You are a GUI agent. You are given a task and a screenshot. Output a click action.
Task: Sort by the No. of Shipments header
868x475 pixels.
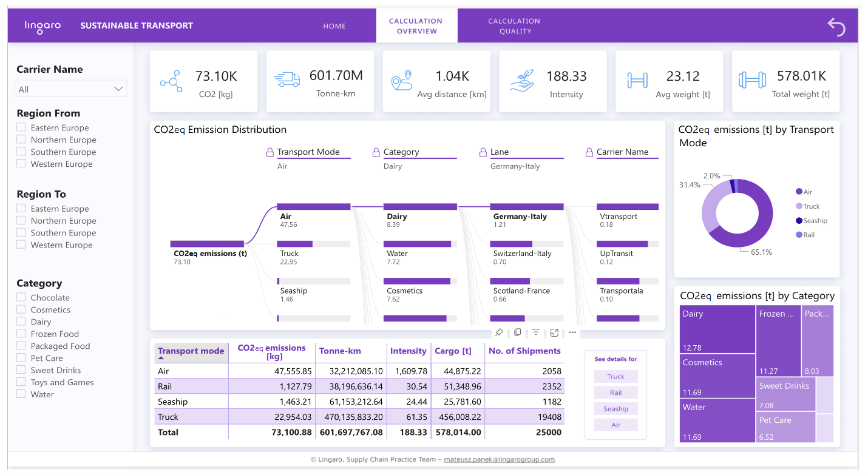tap(524, 351)
